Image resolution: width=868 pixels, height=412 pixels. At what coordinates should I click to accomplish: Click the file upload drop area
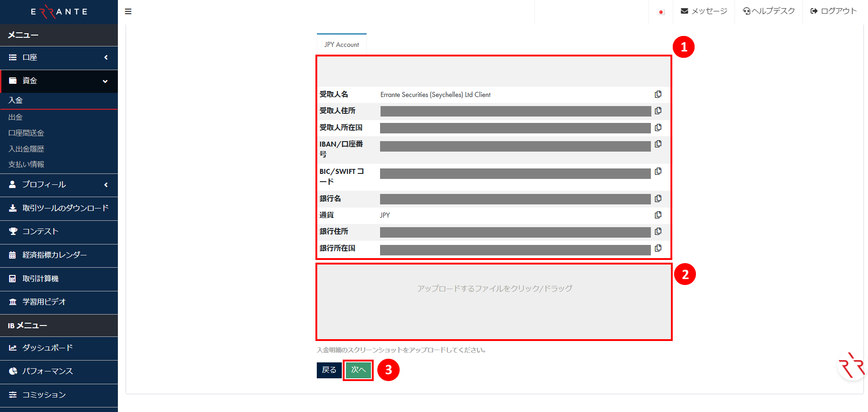[x=494, y=301]
